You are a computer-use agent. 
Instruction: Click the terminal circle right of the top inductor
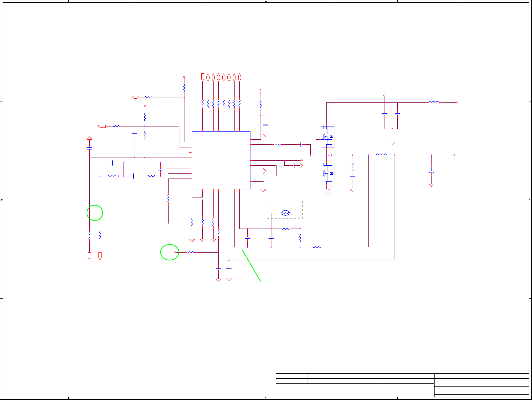[x=457, y=102]
